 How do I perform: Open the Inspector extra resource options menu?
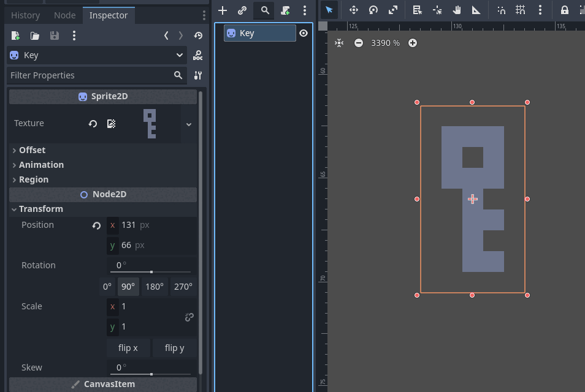point(74,36)
